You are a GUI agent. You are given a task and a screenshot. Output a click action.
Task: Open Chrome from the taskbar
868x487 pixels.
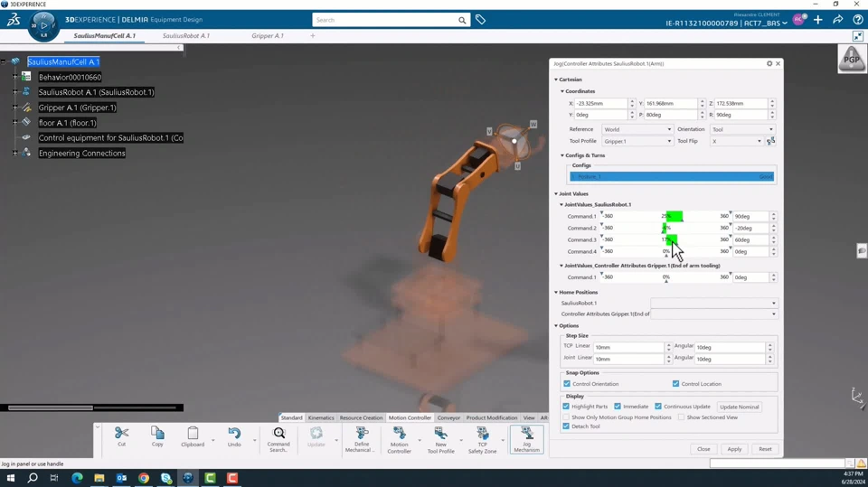[144, 478]
